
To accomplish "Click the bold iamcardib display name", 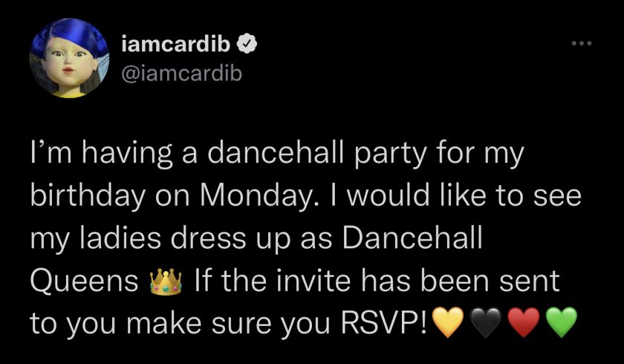I will (176, 45).
